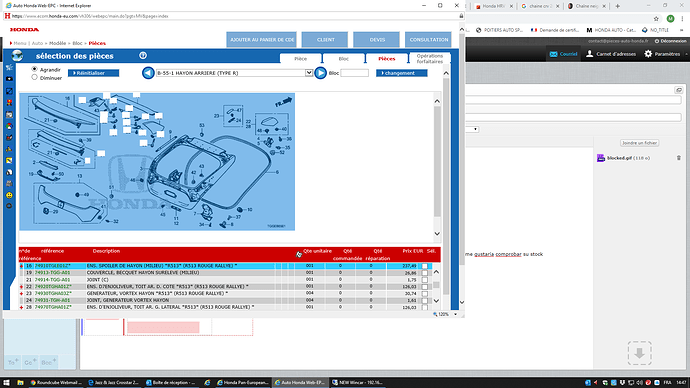Select the Diminuer radio button
This screenshot has height=388, width=690.
click(34, 77)
